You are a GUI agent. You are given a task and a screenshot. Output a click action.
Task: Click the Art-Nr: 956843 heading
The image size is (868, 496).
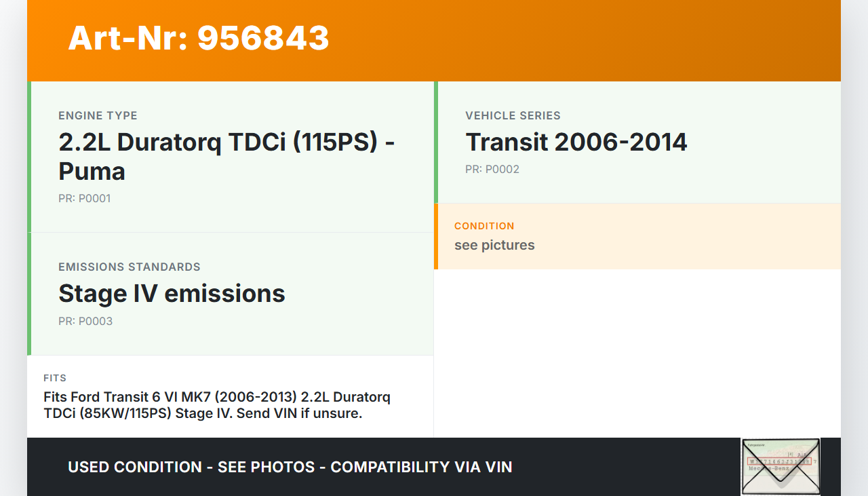(199, 38)
